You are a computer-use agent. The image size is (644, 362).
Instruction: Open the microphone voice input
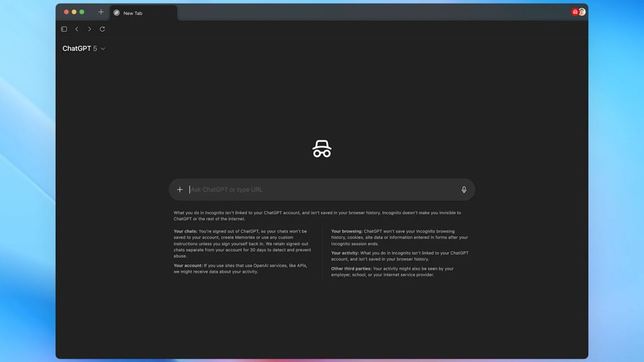(x=464, y=189)
